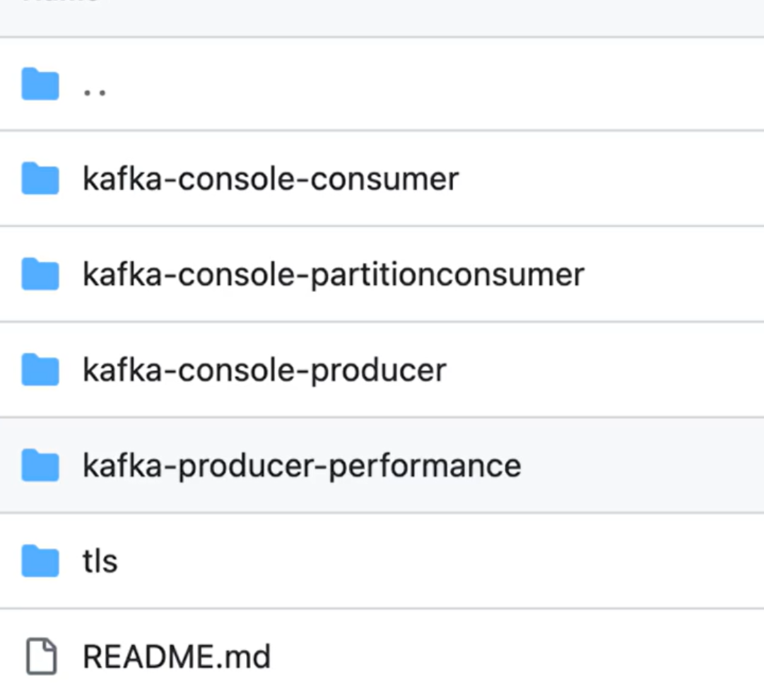Click empty space in the kafka-console-consumer row
764x700 pixels.
click(608, 179)
